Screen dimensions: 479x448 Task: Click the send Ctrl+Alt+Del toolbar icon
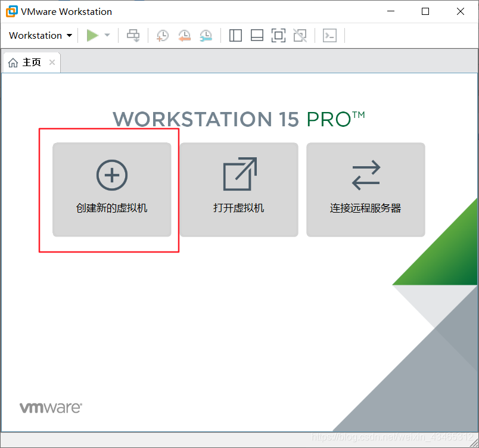[133, 35]
